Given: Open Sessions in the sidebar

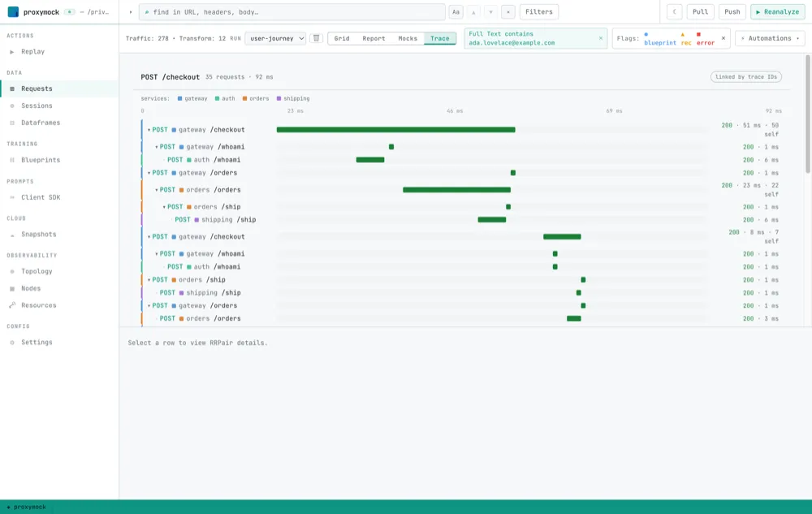Looking at the screenshot, I should [59, 106].
